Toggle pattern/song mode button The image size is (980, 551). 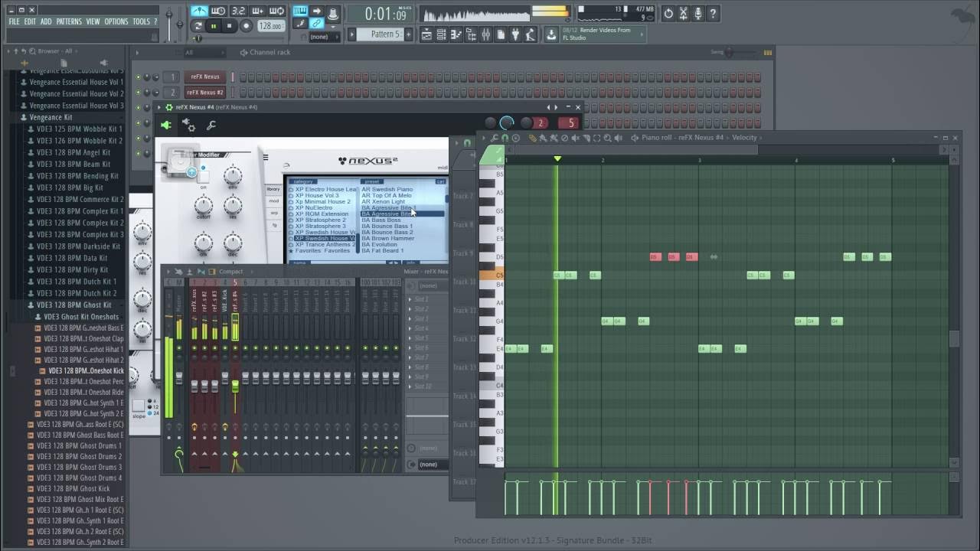click(198, 25)
